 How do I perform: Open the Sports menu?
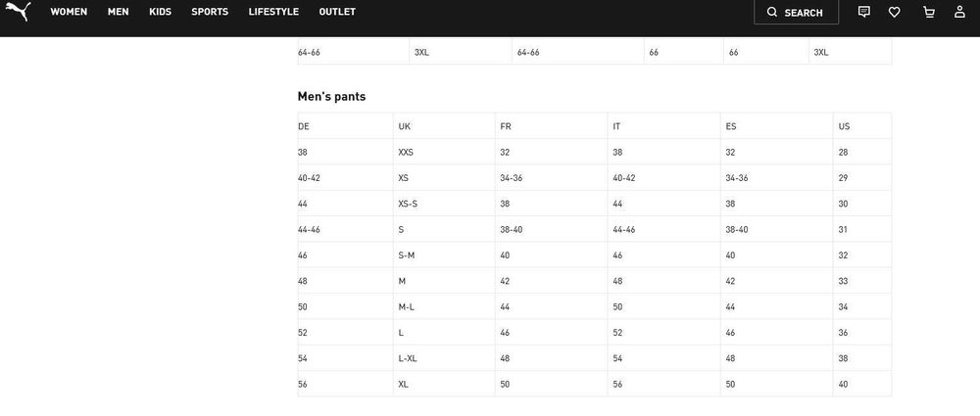click(x=210, y=11)
